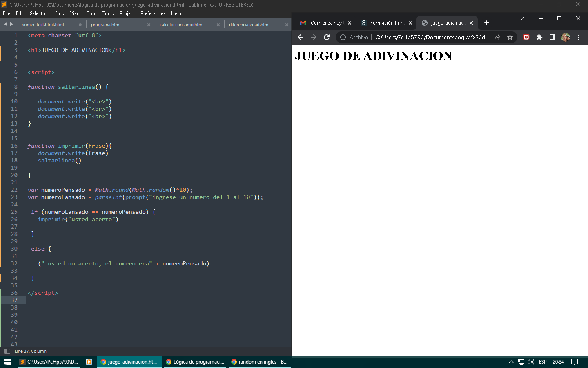Image resolution: width=588 pixels, height=368 pixels.
Task: Click the Line 37, Column 1 status text
Action: (32, 351)
